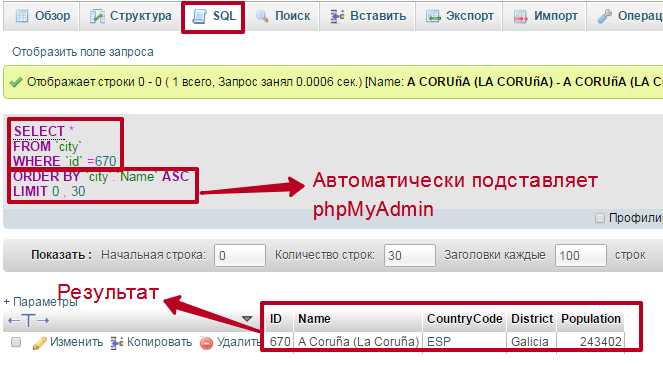
Task: Click the LIMIT 0 , 30 query line
Action: tap(49, 191)
